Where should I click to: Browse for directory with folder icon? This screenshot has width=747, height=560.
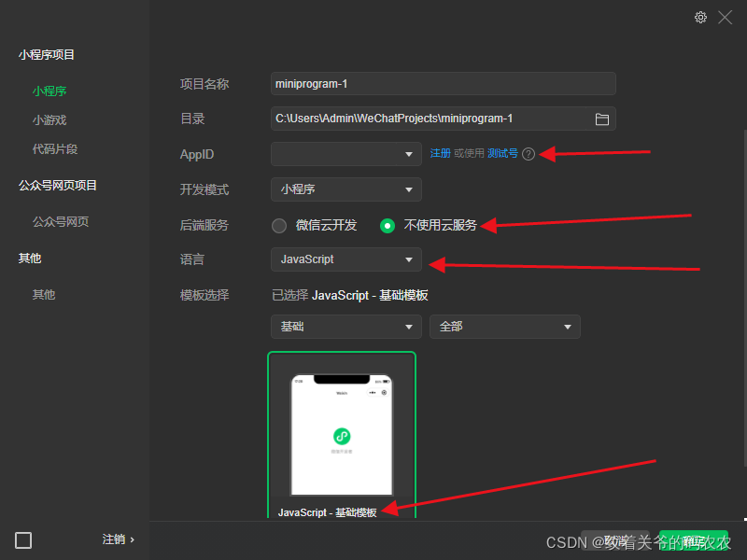click(601, 119)
